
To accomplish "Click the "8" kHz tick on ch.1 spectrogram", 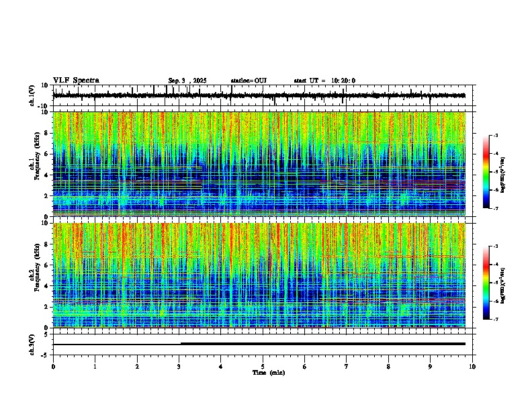I will click(47, 133).
